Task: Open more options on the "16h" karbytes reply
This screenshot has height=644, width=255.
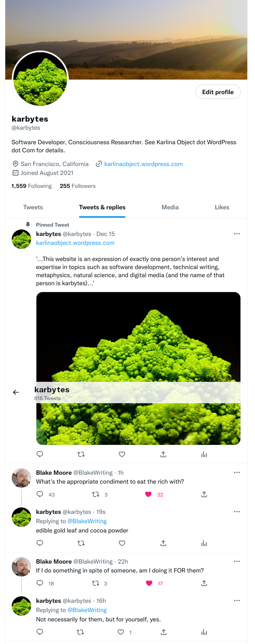Action: pos(237,600)
